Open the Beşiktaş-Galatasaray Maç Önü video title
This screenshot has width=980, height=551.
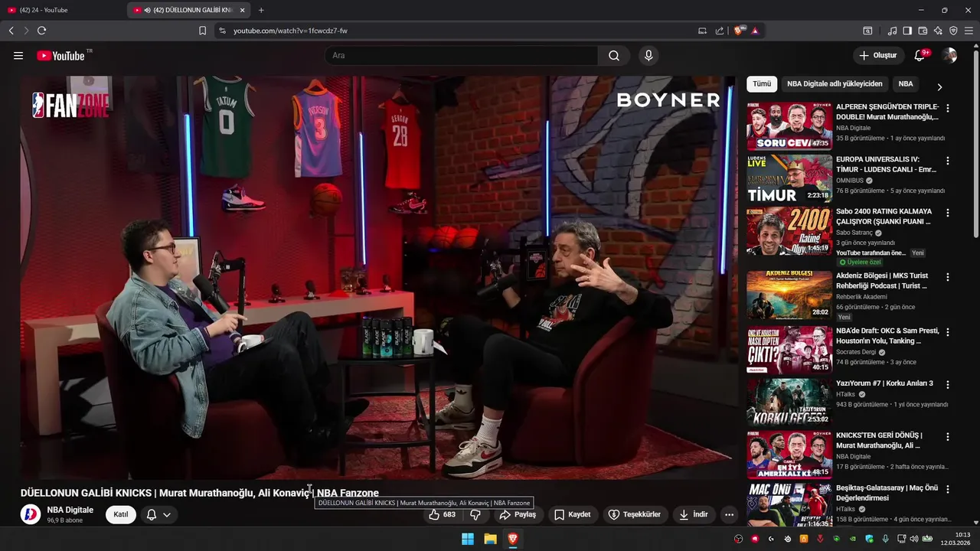(887, 493)
